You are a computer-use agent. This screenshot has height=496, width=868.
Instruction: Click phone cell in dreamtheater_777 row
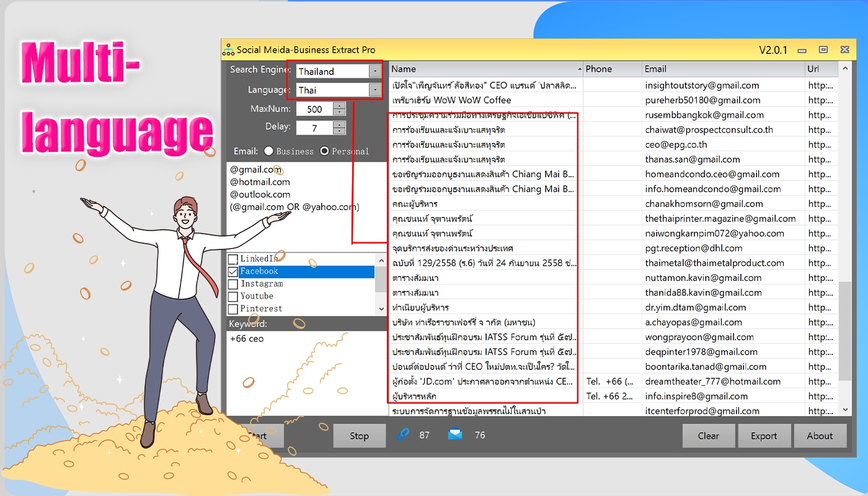point(613,382)
